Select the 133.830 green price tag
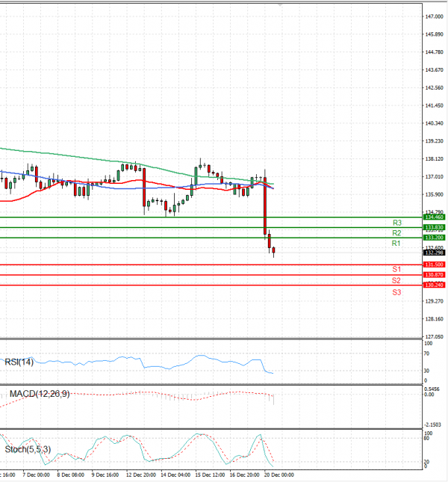Viewport: 448px width, 482px height. tap(434, 227)
